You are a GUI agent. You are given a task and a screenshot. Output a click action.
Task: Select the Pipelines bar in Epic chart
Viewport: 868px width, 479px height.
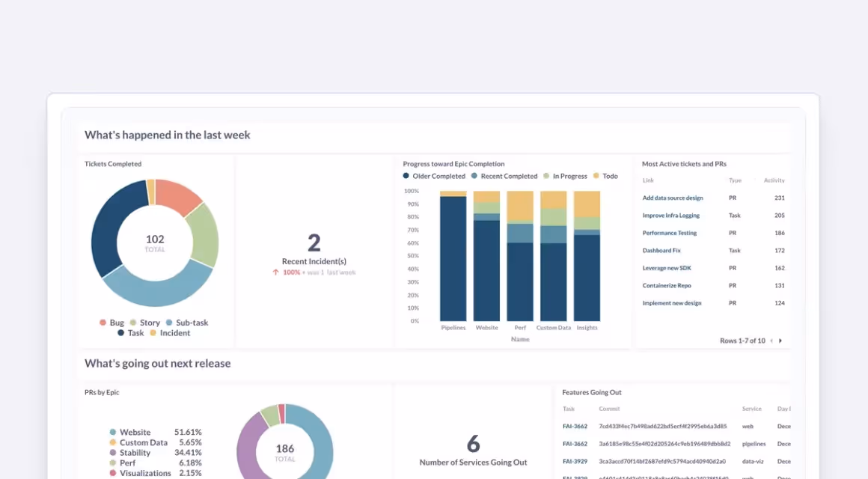point(453,256)
